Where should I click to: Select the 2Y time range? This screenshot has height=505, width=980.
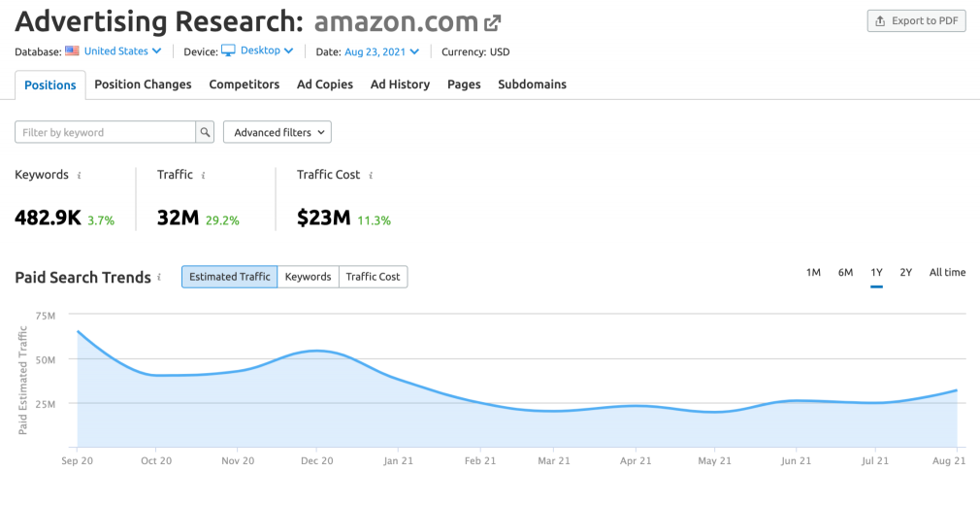tap(905, 272)
